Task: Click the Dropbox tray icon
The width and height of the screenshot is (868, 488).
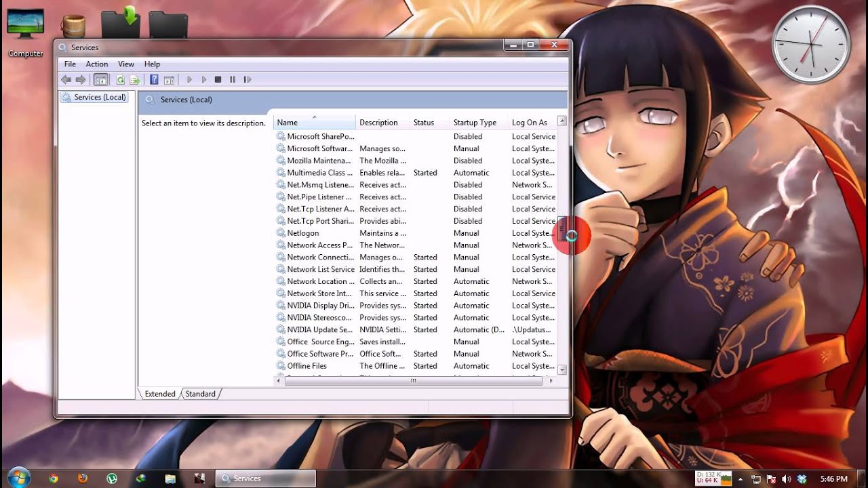Action: coord(802,479)
